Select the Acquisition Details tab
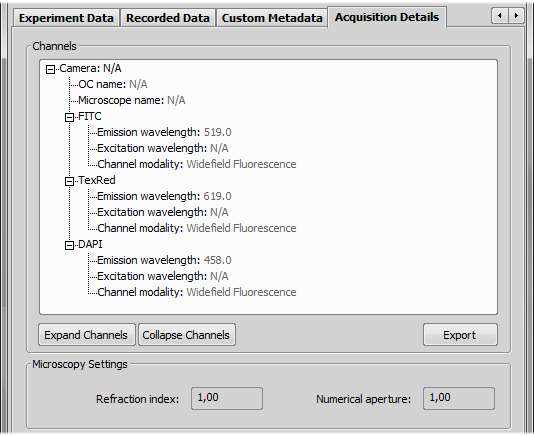The width and height of the screenshot is (534, 436). pyautogui.click(x=387, y=17)
